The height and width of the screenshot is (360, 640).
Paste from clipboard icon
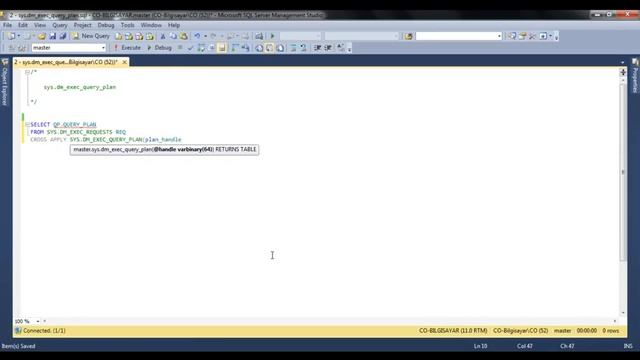click(x=184, y=36)
